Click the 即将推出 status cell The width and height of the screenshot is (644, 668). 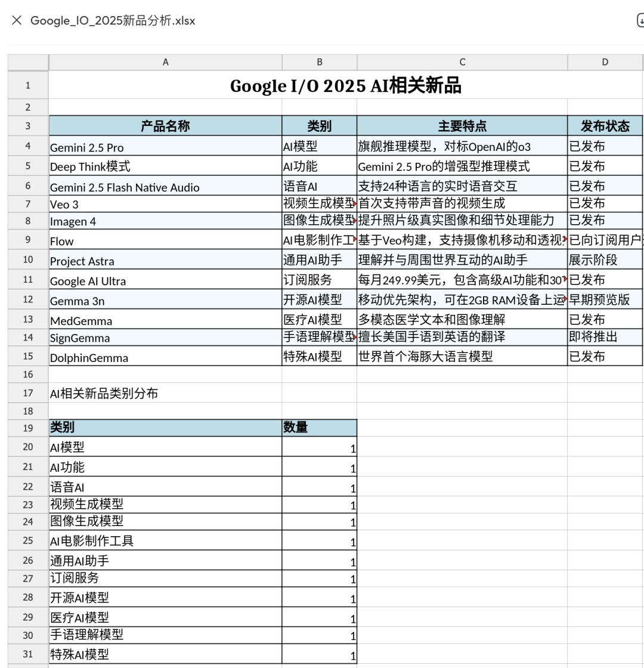[605, 338]
